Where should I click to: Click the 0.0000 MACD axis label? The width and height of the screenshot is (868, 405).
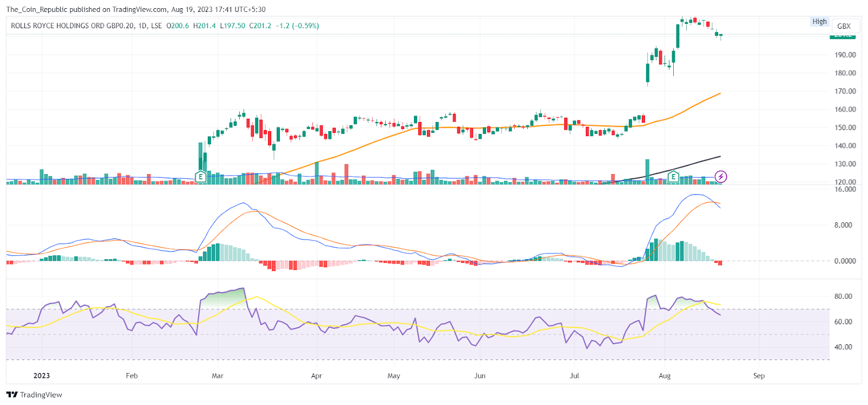pos(845,261)
